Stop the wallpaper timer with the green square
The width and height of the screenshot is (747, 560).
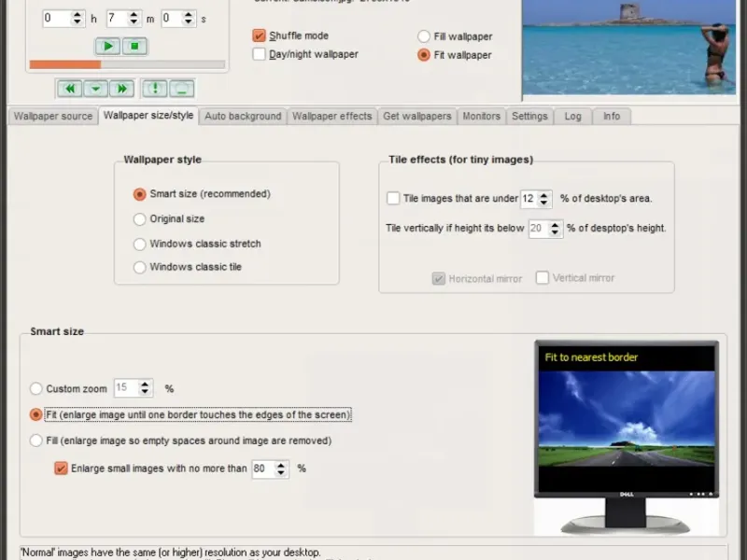(x=134, y=46)
